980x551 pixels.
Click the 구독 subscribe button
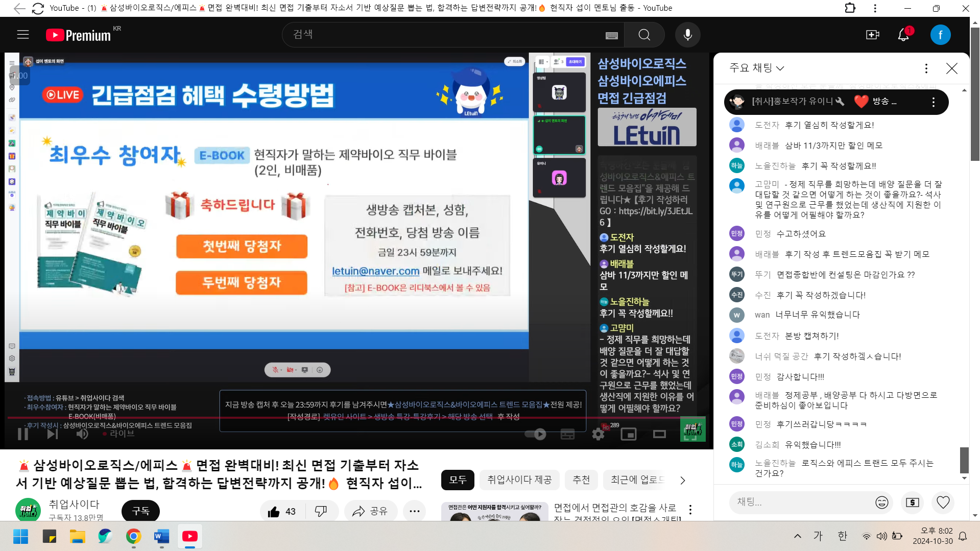pos(140,511)
